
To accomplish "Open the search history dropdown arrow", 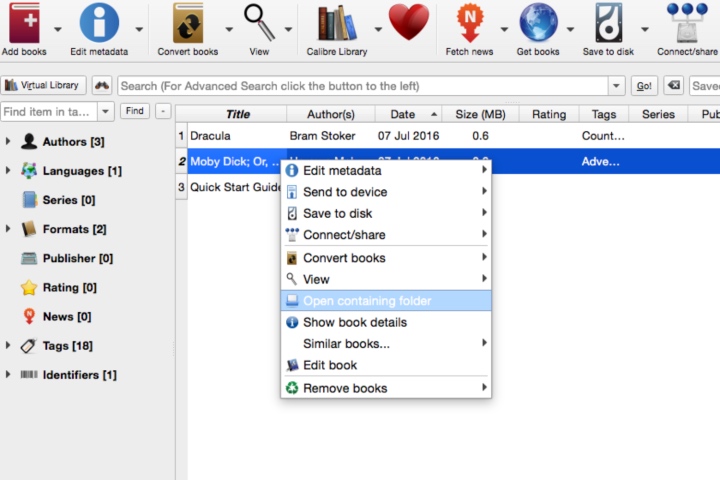I will (x=616, y=86).
